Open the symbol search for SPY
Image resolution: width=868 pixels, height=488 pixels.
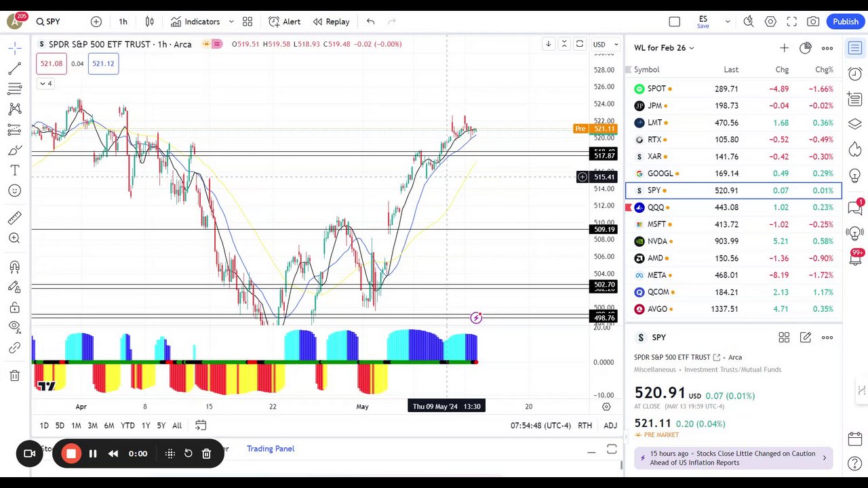(x=49, y=22)
